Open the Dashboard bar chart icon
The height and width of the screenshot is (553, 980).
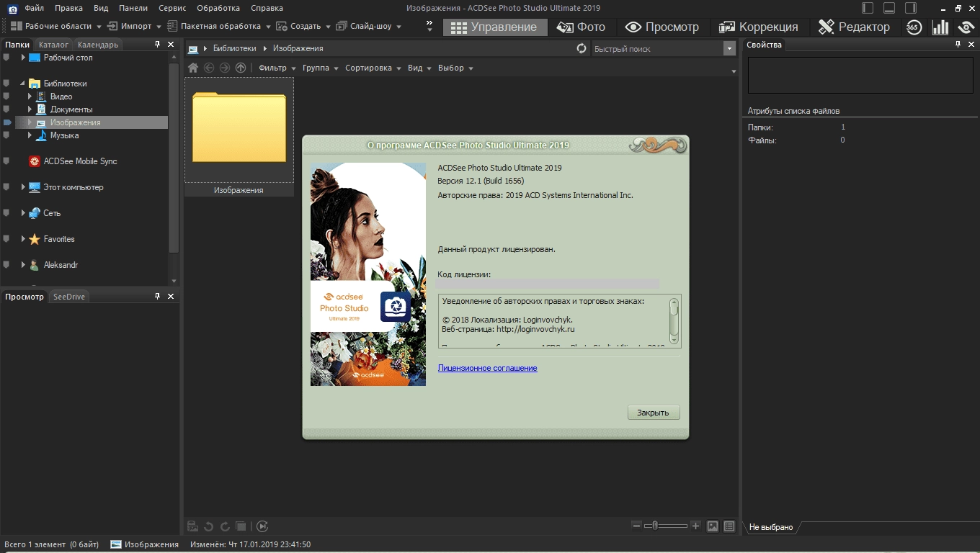point(940,27)
